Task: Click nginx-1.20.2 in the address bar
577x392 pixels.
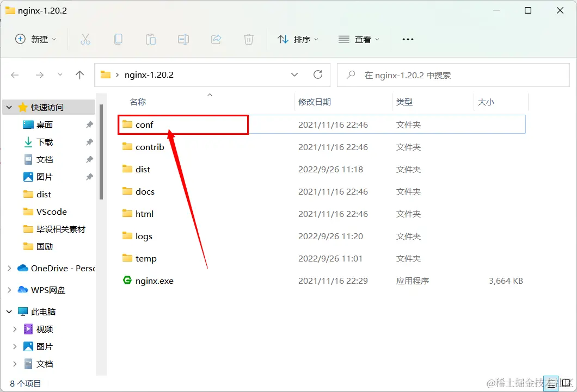Action: (149, 75)
